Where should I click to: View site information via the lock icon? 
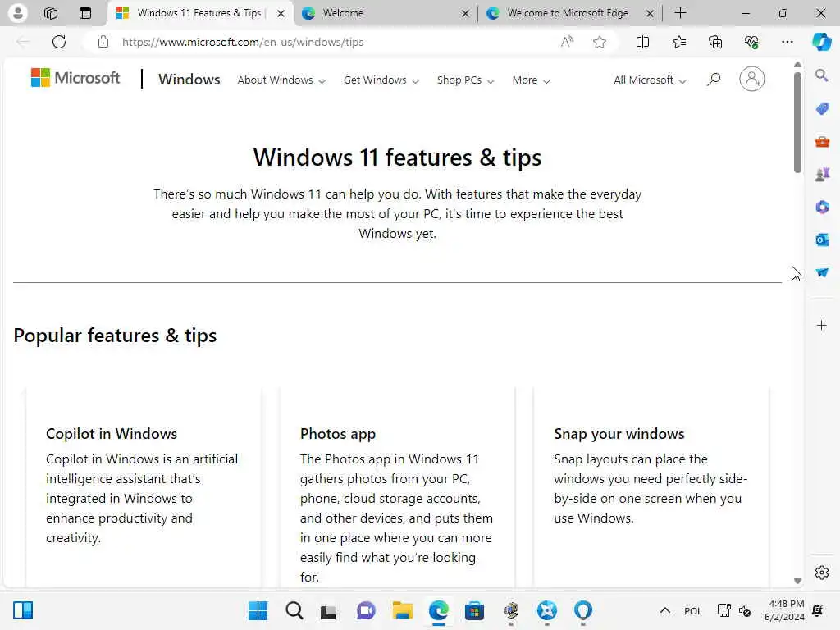click(x=103, y=42)
